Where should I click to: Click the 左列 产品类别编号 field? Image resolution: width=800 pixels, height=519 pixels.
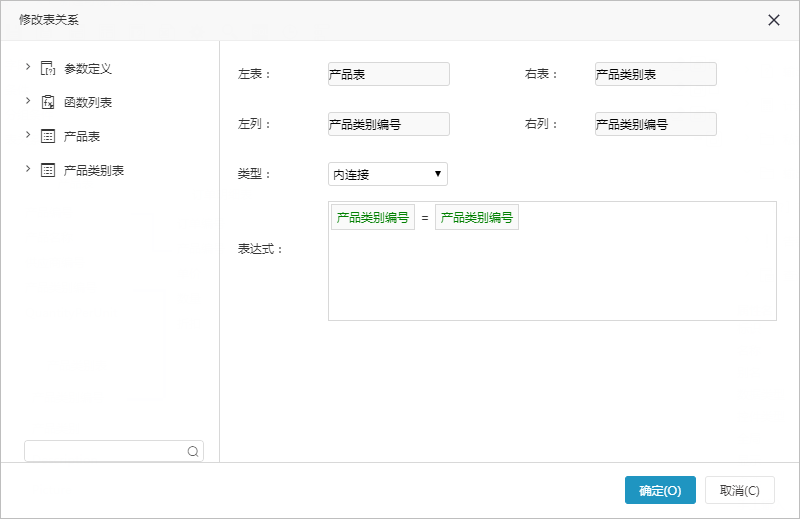click(389, 124)
